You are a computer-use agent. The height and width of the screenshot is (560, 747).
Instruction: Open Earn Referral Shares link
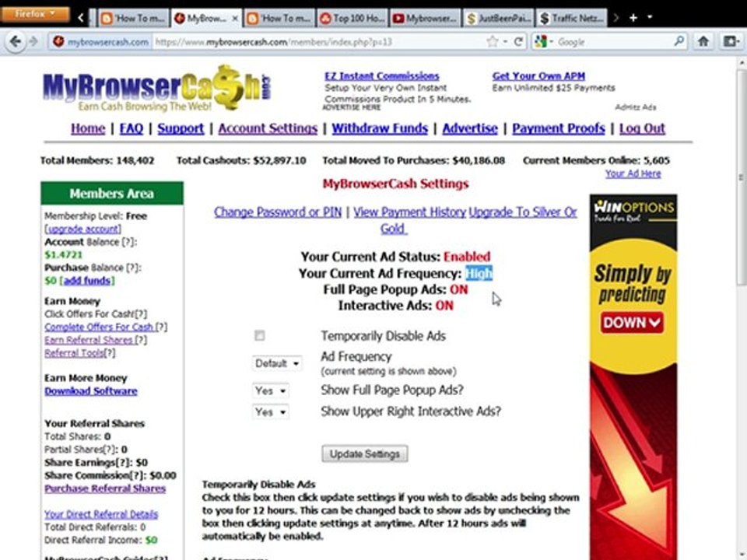89,340
